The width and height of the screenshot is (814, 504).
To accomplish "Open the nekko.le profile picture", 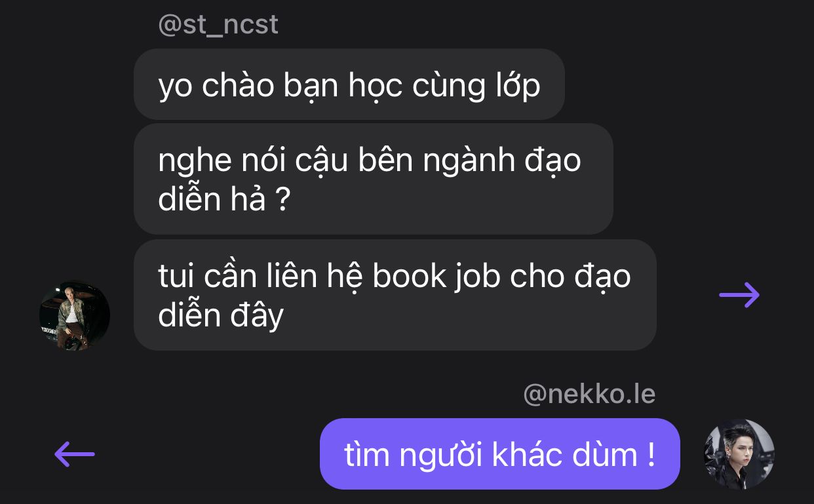I will [x=739, y=454].
